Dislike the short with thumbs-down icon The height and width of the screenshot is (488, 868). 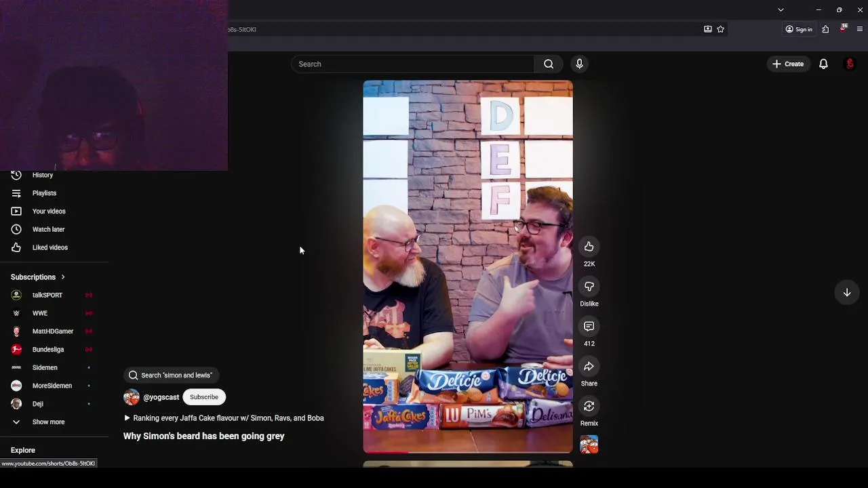(x=589, y=287)
